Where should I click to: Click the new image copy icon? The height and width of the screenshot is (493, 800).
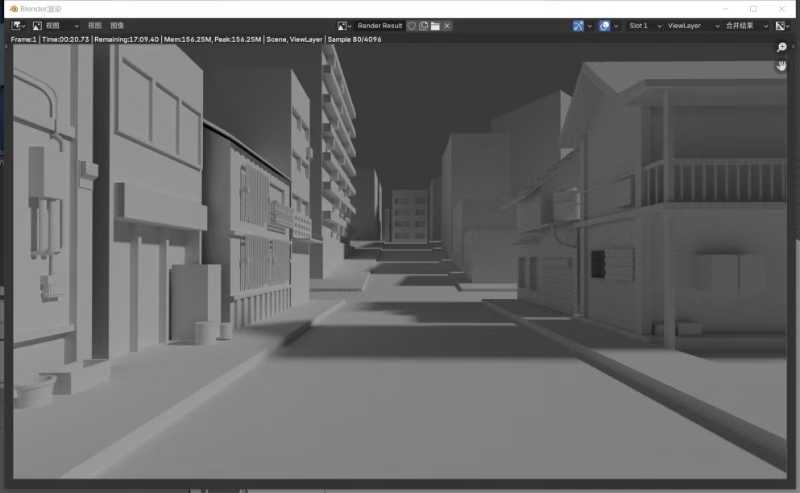point(423,25)
